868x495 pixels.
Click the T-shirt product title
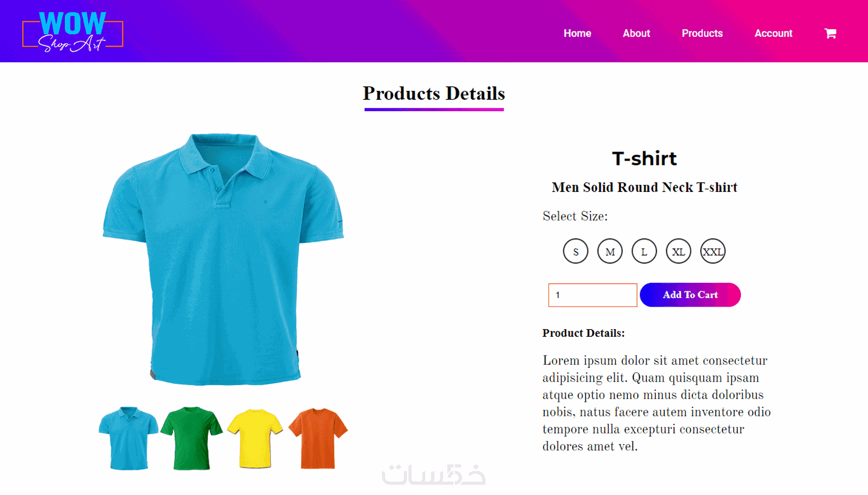click(x=644, y=159)
